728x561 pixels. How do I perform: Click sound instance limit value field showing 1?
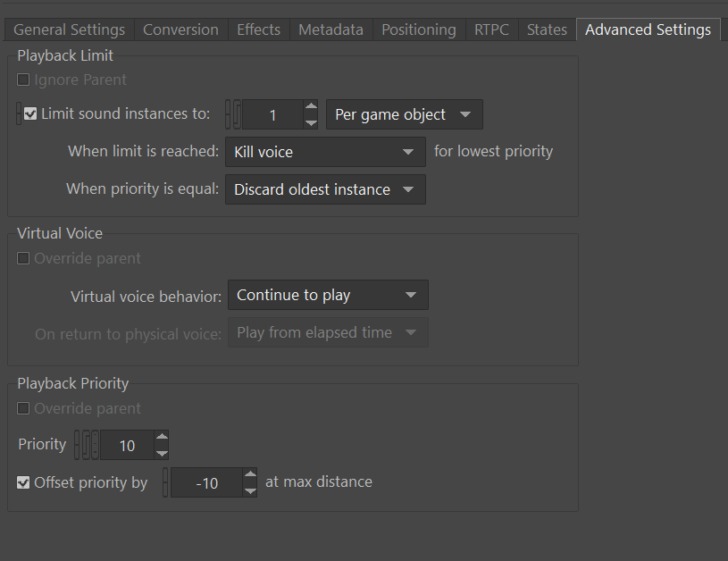[272, 114]
